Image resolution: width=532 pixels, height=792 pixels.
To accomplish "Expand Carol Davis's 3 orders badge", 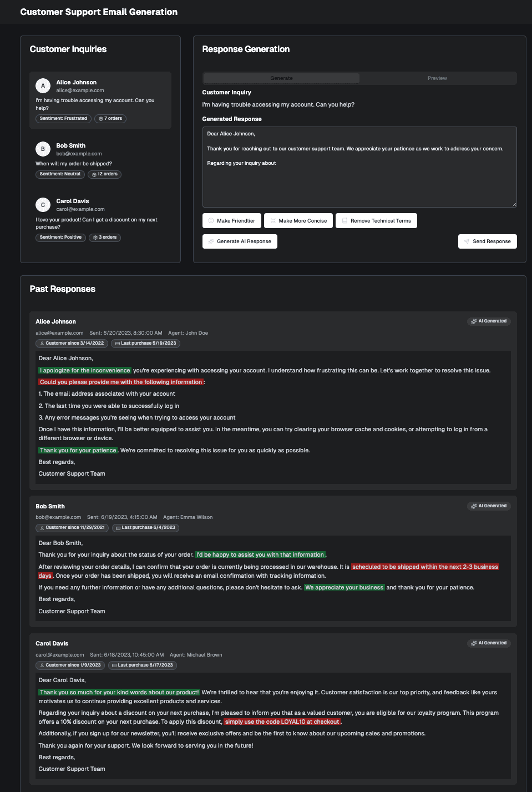I will click(105, 237).
